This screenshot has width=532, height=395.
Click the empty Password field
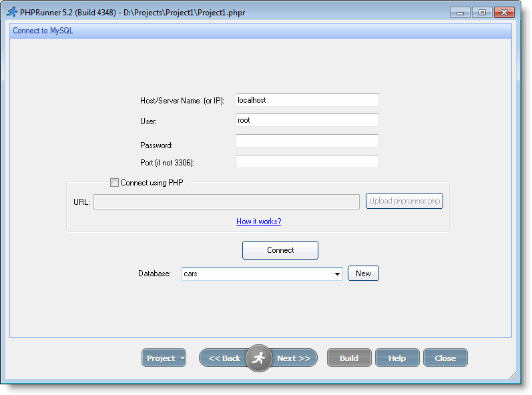click(308, 141)
